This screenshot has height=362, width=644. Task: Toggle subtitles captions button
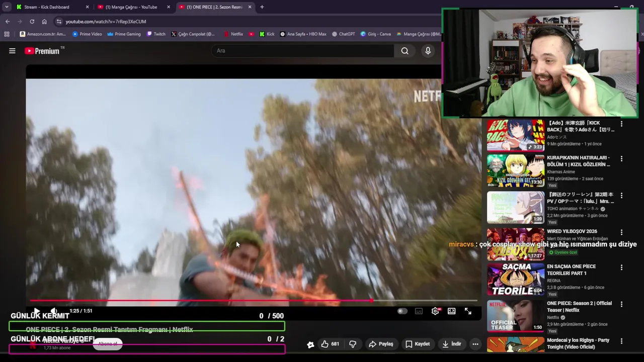(x=419, y=311)
